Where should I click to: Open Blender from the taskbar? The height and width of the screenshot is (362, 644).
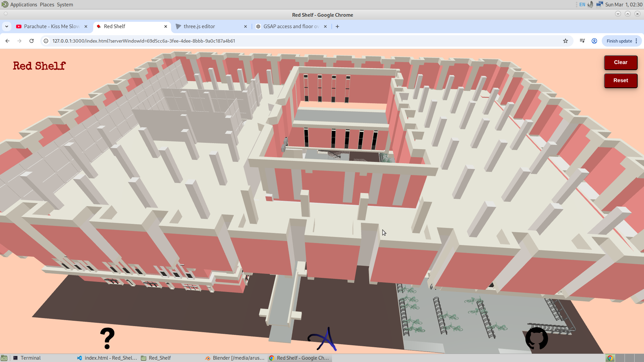235,358
